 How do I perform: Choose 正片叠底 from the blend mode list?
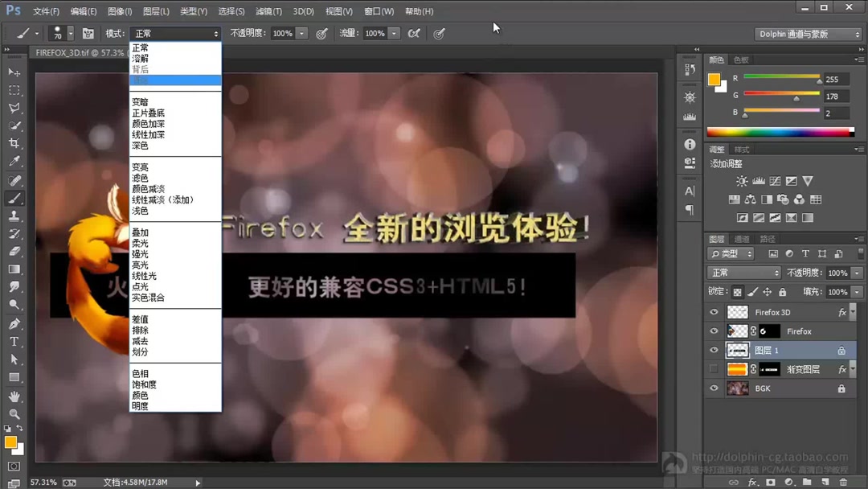(149, 113)
